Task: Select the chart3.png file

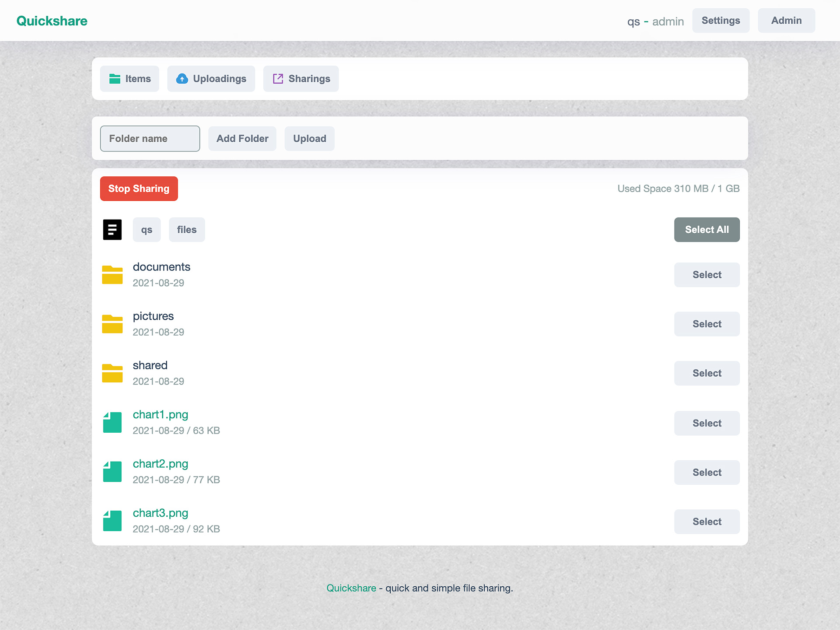Action: [x=707, y=521]
